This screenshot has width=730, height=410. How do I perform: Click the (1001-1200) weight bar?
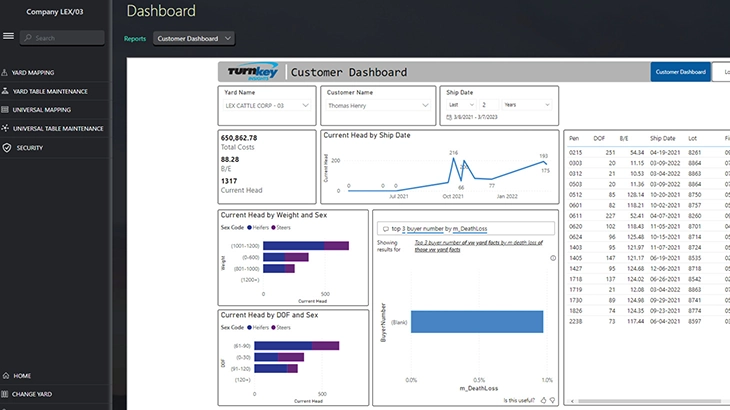tap(306, 246)
